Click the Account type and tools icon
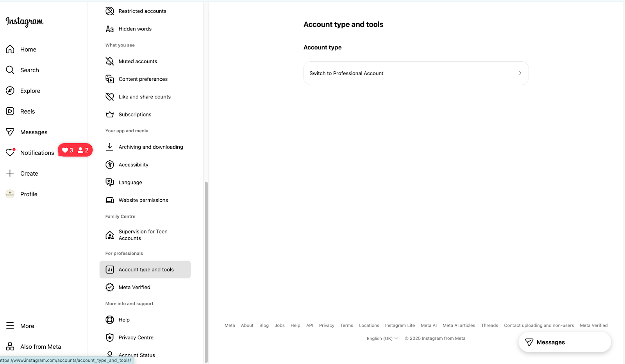Screen dimensions: 625x364 tap(110, 270)
